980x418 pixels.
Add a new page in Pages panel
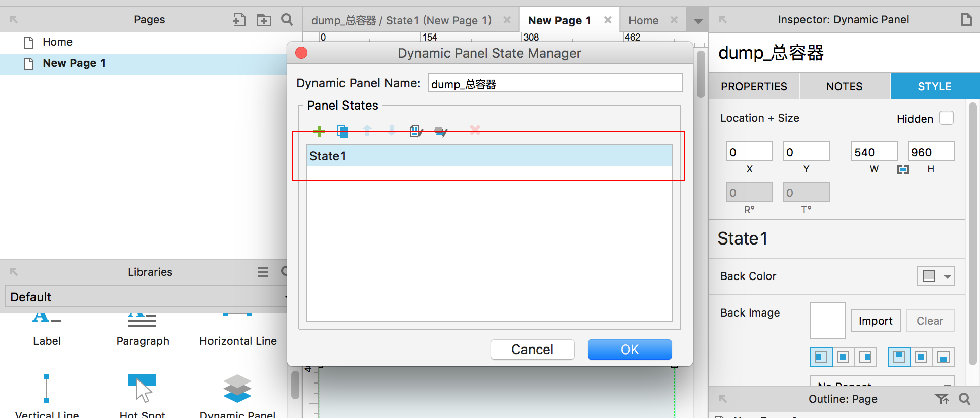[x=239, y=20]
